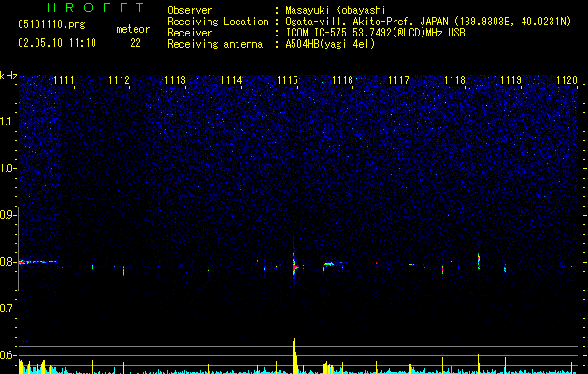Image resolution: width=588 pixels, height=374 pixels.
Task: Click the A504HB(yagi 4el) antenna text
Action: point(330,44)
